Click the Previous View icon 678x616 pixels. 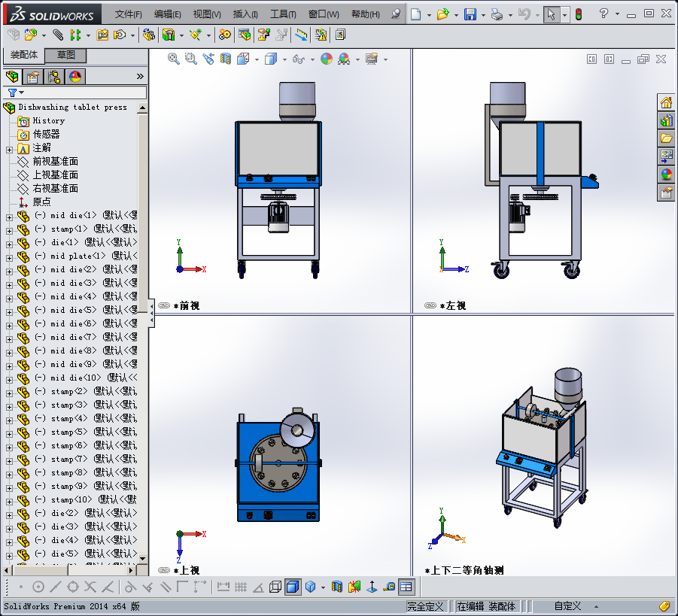point(208,59)
